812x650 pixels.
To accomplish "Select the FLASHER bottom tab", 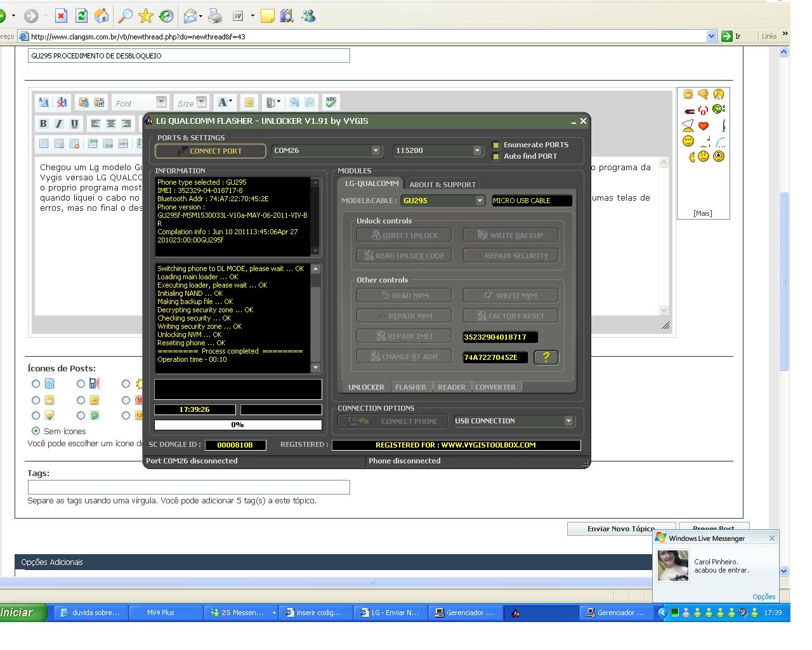I will tap(410, 387).
